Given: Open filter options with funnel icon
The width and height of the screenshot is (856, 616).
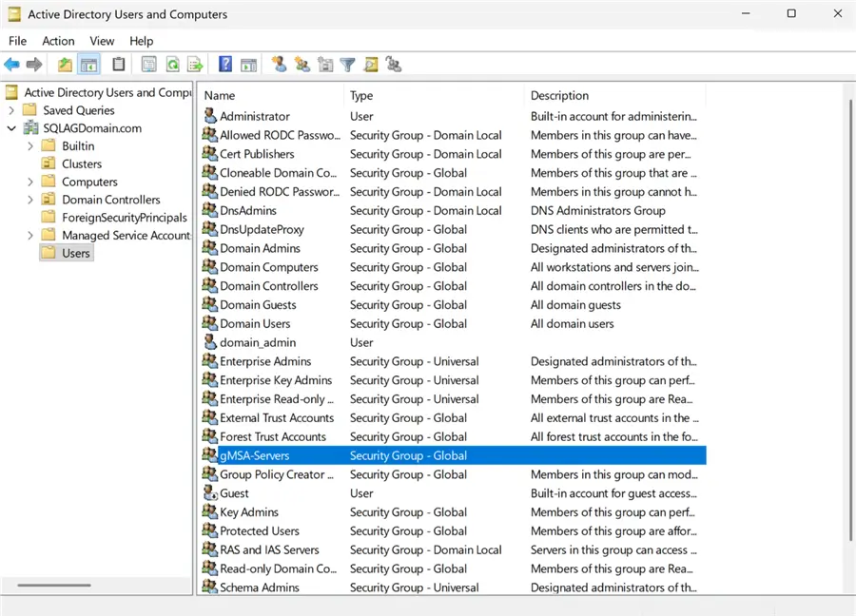Looking at the screenshot, I should point(348,65).
